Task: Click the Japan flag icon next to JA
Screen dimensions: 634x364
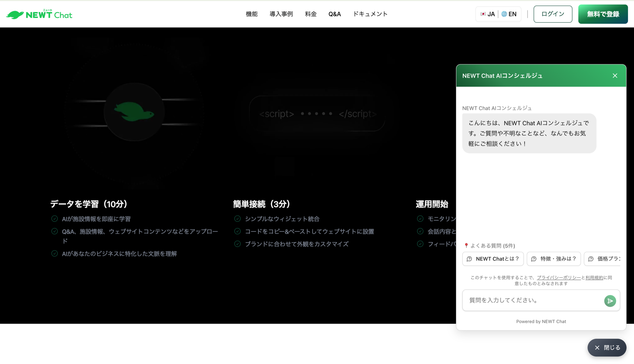Action: pos(484,14)
